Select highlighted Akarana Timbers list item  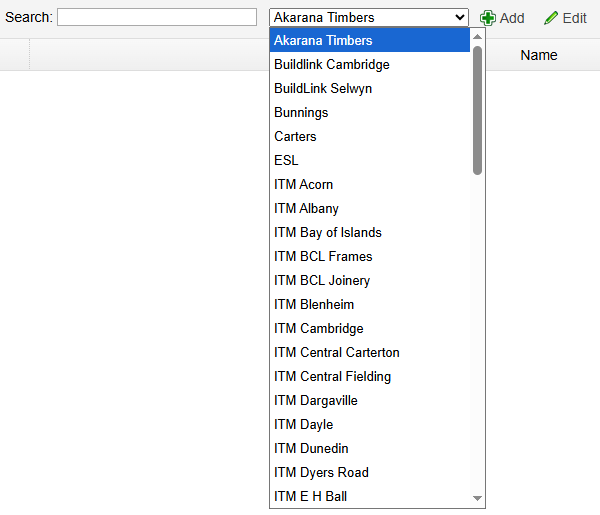point(323,41)
